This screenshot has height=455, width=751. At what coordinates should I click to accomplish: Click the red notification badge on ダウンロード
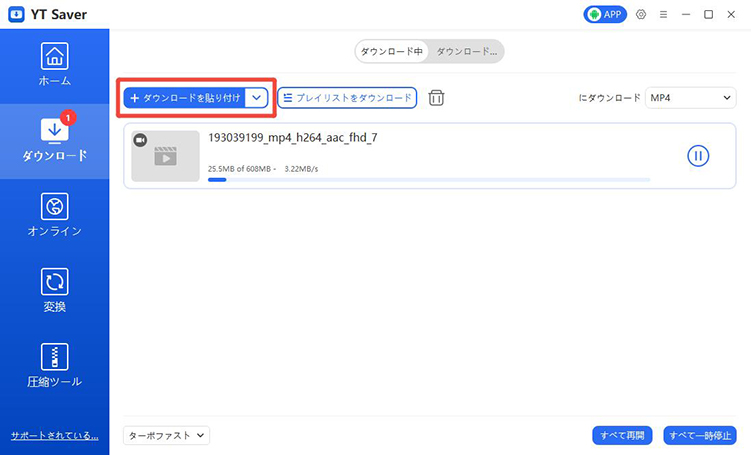coord(68,117)
